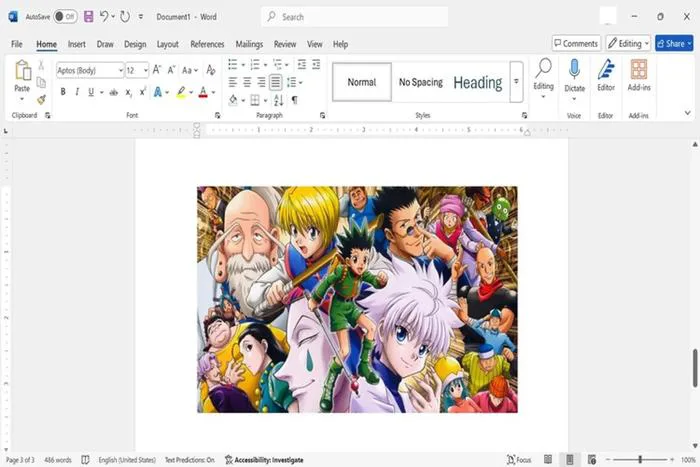700x467 pixels.
Task: Open the Editing mode dropdown
Action: [629, 43]
